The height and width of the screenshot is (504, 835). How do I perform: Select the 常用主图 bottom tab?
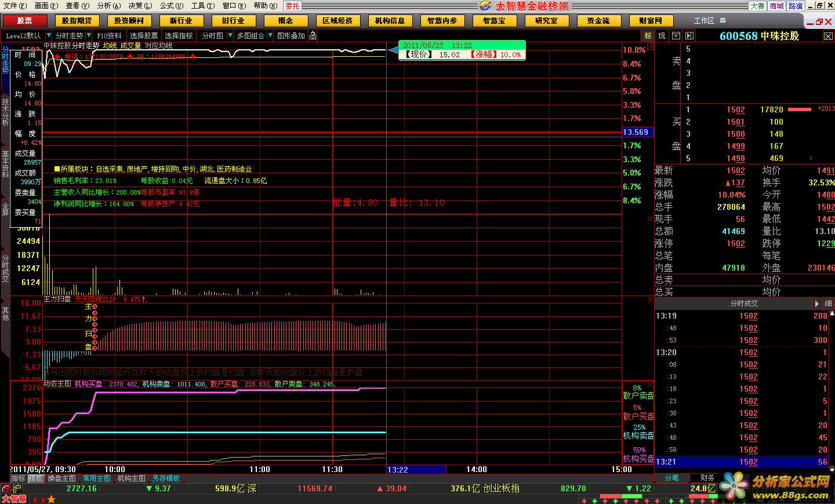pyautogui.click(x=97, y=479)
